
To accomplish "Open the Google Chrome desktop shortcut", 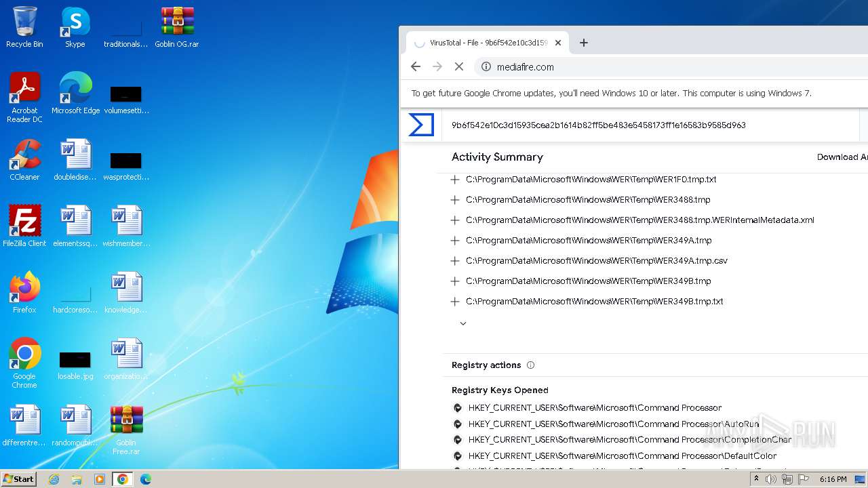I will coord(24,363).
